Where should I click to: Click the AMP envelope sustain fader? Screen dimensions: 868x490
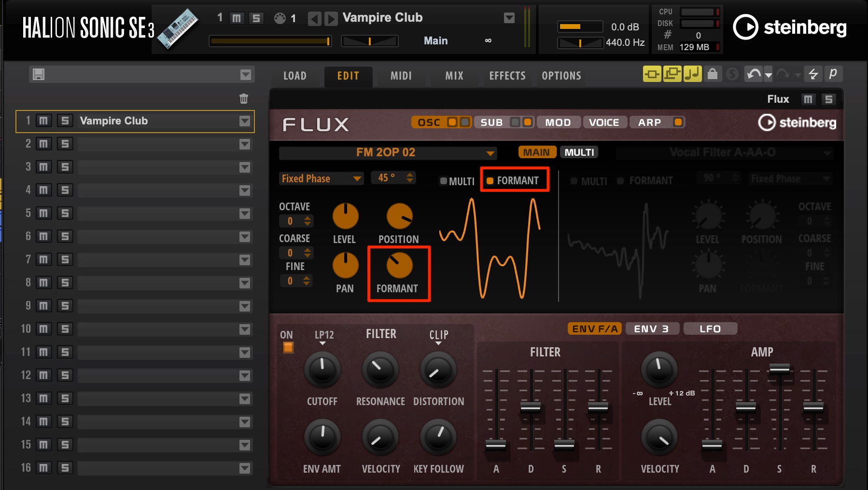coord(779,370)
